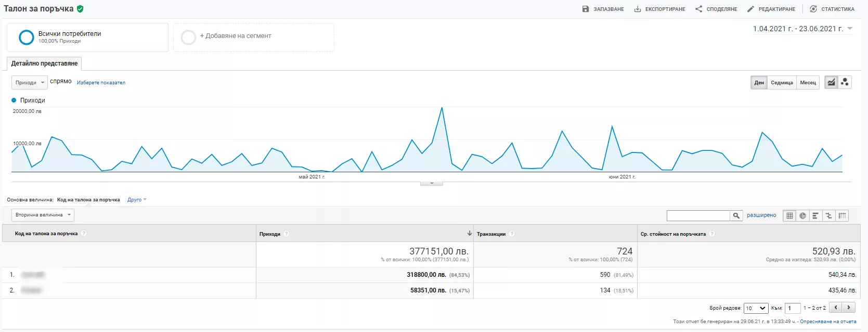The width and height of the screenshot is (868, 332).
Task: Click the save (Запазване) disk icon
Action: pos(586,9)
